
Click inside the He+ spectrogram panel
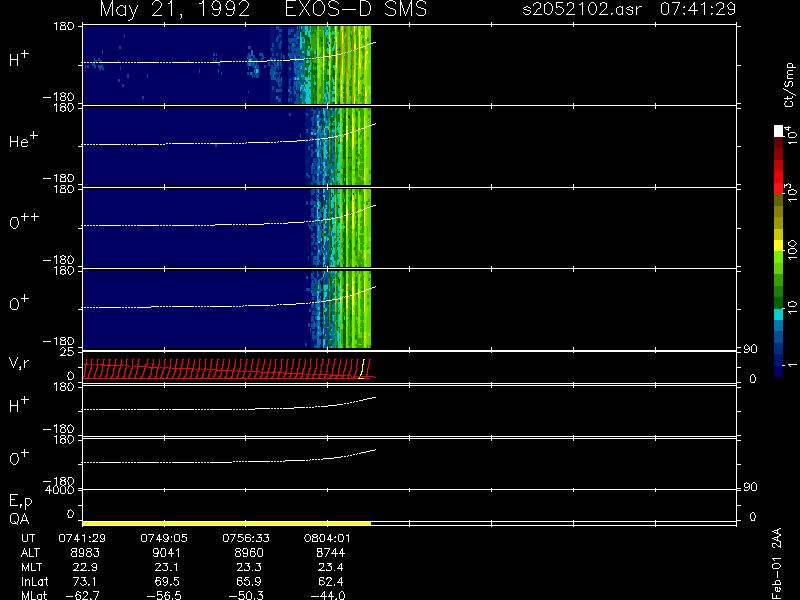(x=227, y=146)
